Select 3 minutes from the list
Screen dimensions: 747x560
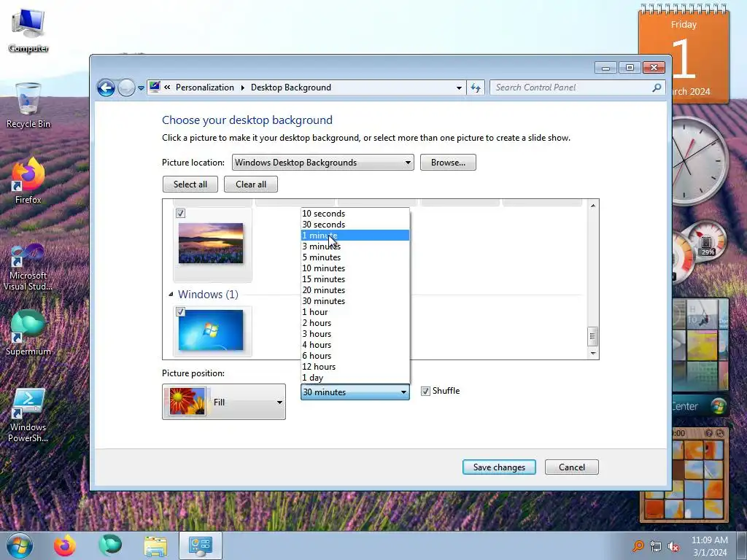click(355, 246)
